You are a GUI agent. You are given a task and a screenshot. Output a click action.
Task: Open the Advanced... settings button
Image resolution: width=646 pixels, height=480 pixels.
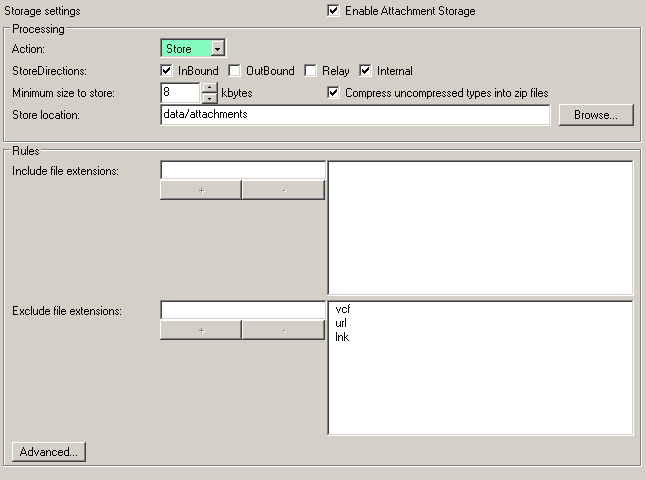tap(49, 452)
